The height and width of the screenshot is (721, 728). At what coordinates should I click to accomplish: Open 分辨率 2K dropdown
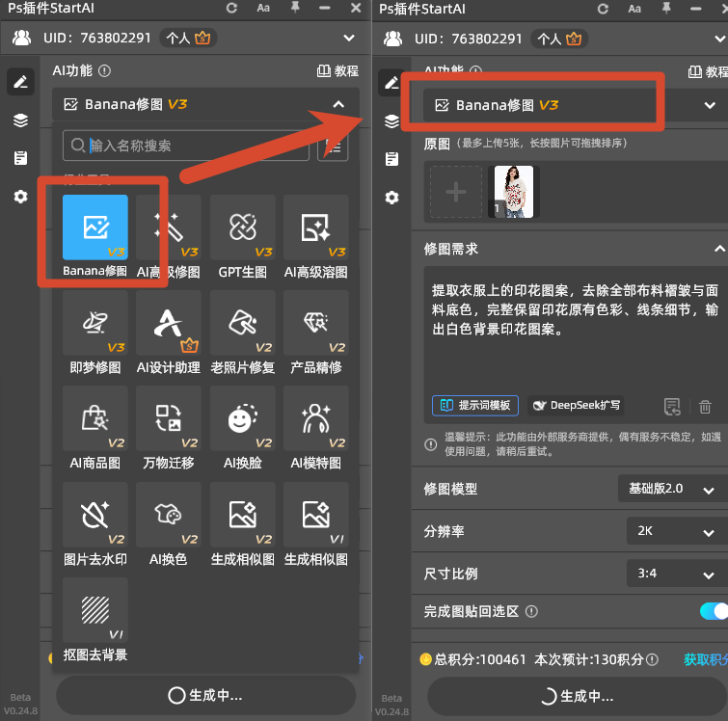coord(677,531)
